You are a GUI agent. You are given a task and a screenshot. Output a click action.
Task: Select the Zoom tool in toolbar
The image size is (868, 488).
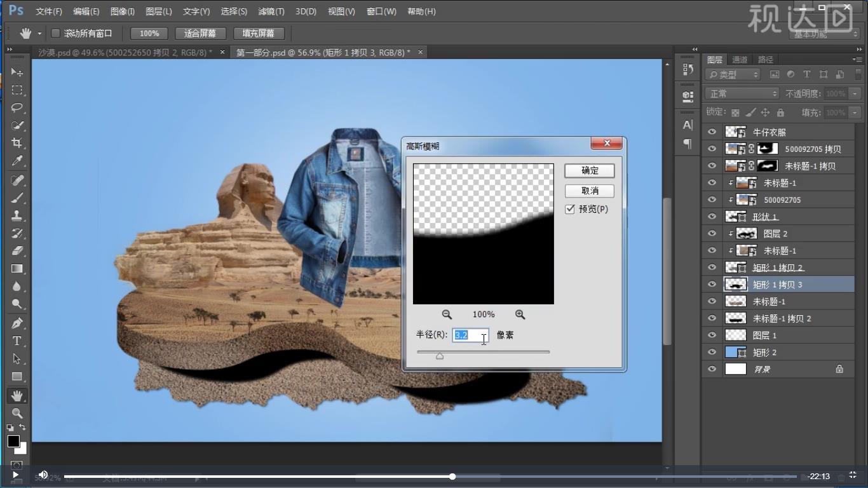(x=17, y=414)
